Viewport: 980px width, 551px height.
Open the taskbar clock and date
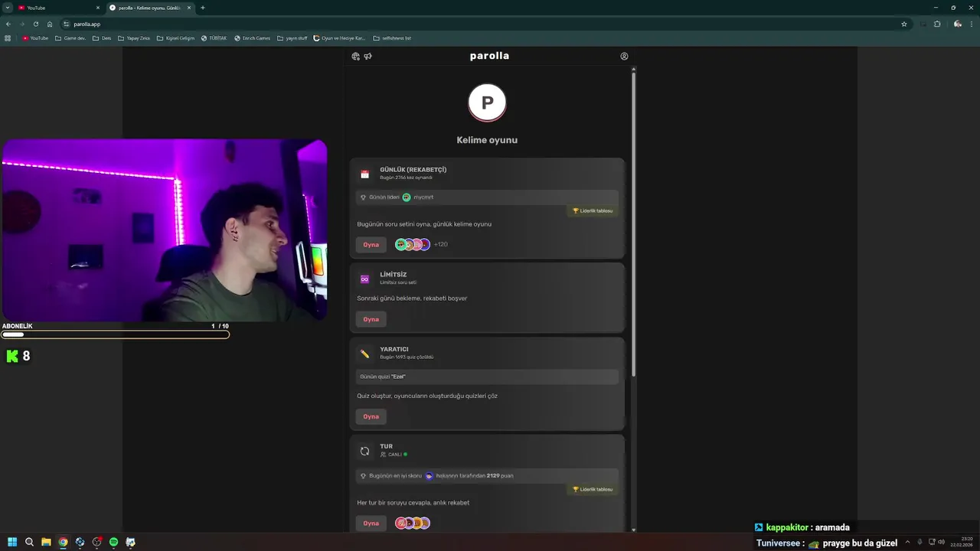tap(962, 542)
